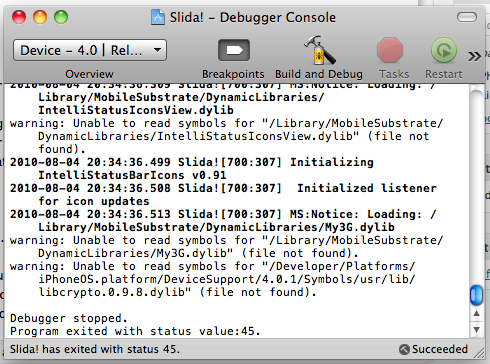Toggle toolbar visibility with the pill button
The height and width of the screenshot is (364, 490).
point(467,17)
